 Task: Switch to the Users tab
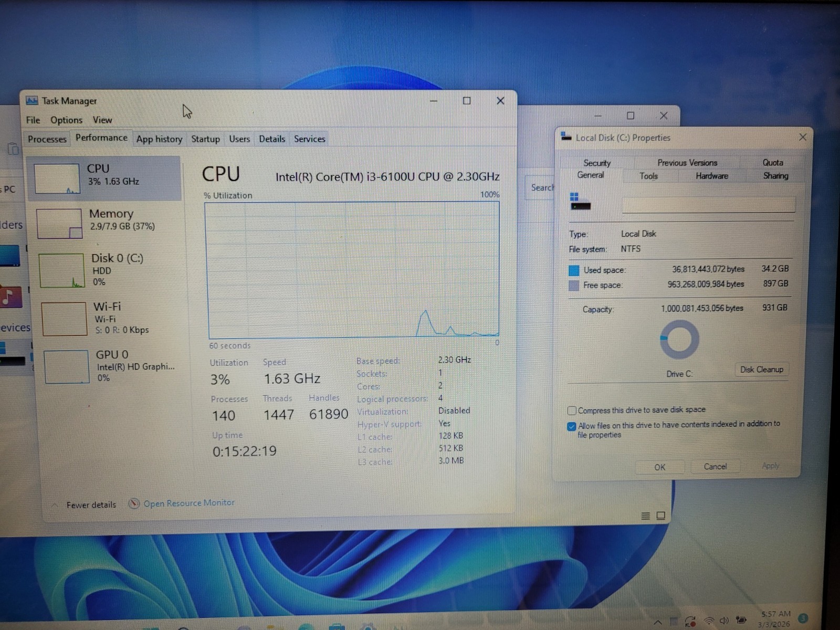[x=239, y=139]
